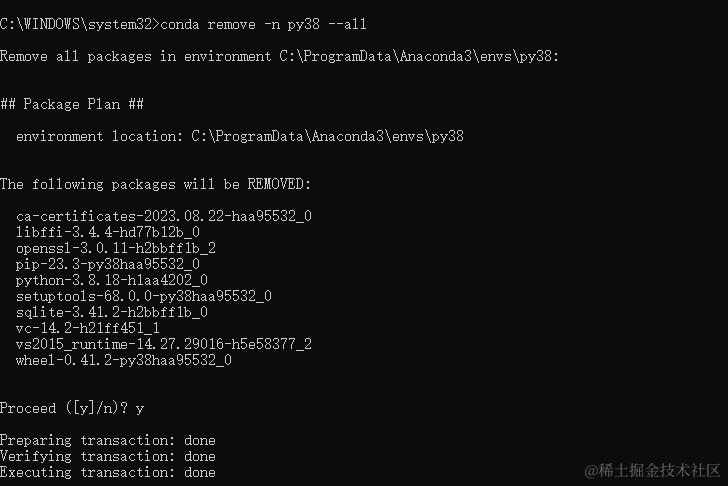Click the ca-certificates package entry
Screen dimensions: 728x486
click(164, 216)
